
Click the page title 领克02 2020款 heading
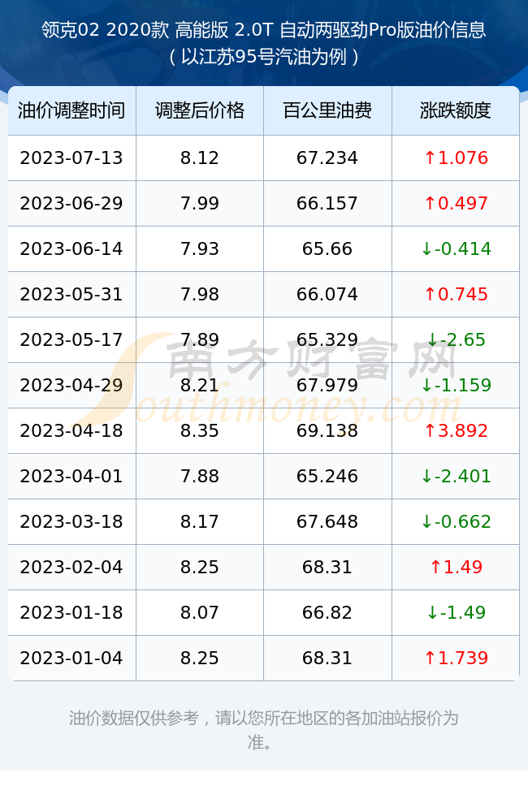coord(264,30)
